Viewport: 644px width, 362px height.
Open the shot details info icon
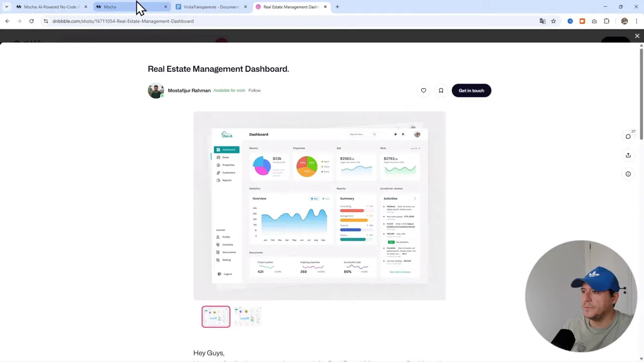628,173
